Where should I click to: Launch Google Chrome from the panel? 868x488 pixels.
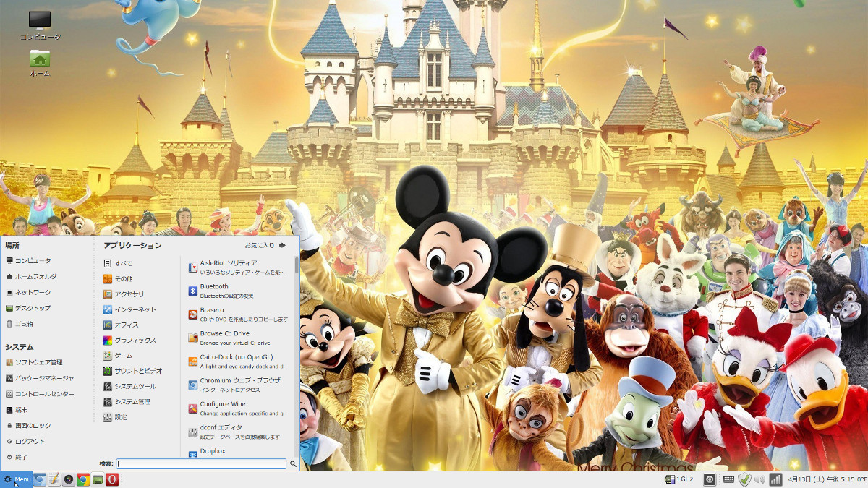tap(83, 479)
